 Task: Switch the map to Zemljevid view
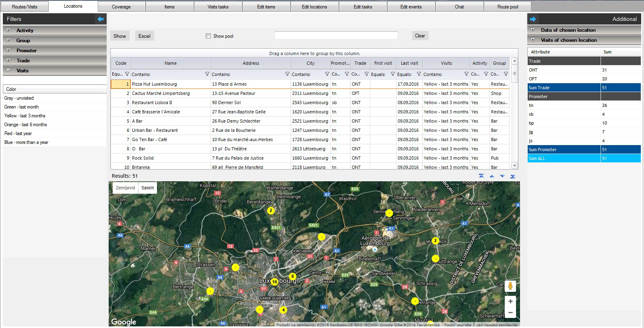tap(126, 188)
